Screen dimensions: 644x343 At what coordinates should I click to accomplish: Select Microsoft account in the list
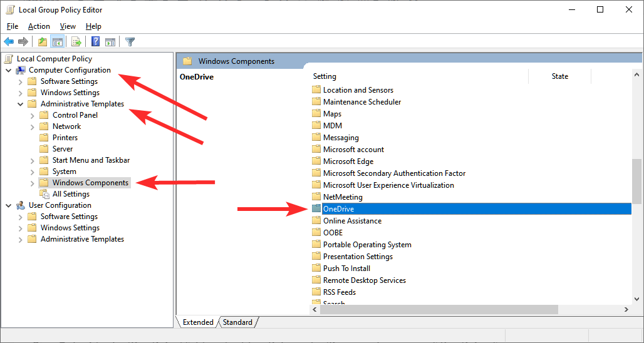pos(353,150)
